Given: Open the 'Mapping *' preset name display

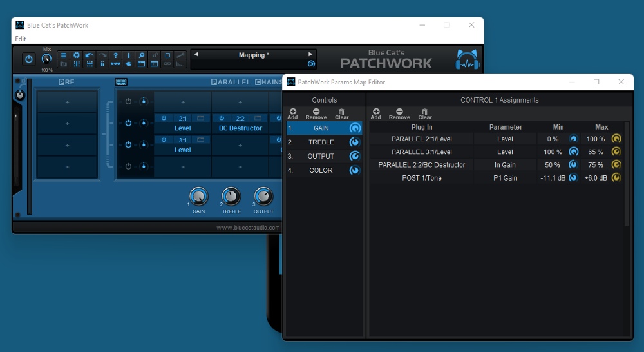Looking at the screenshot, I should (254, 55).
